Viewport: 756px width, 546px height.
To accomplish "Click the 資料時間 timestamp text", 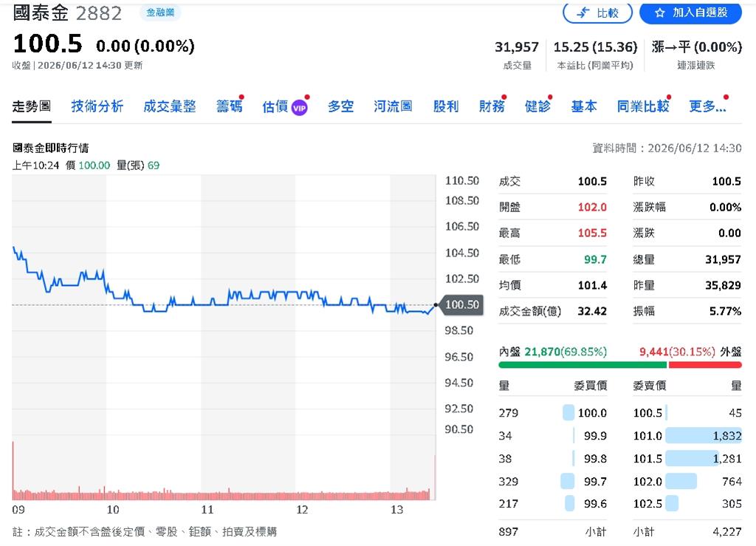I will click(x=667, y=148).
